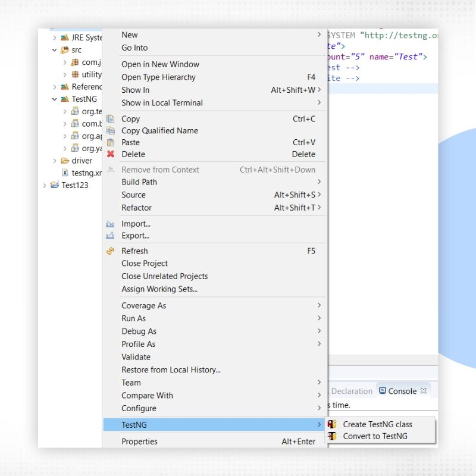Click the Export wizard icon
The width and height of the screenshot is (476, 476).
click(111, 236)
